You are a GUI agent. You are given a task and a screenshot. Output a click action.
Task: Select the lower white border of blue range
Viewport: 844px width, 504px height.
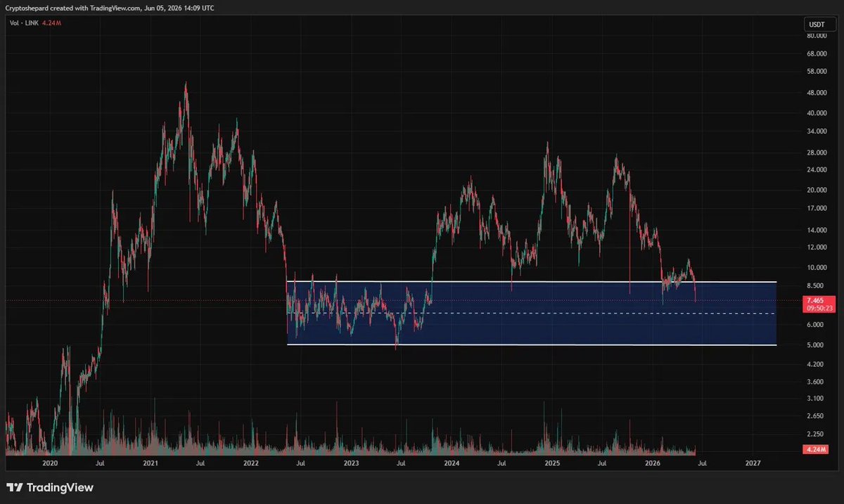pos(532,345)
